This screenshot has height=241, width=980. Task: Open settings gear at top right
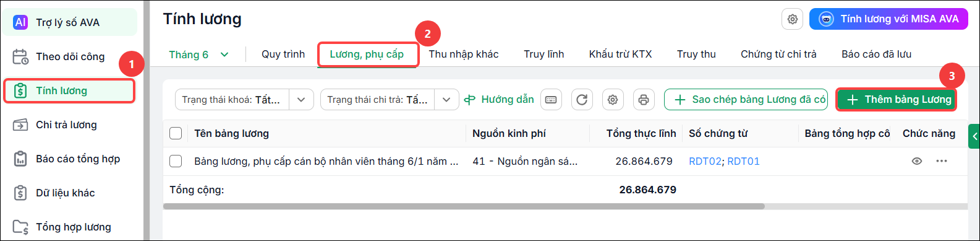click(x=793, y=19)
